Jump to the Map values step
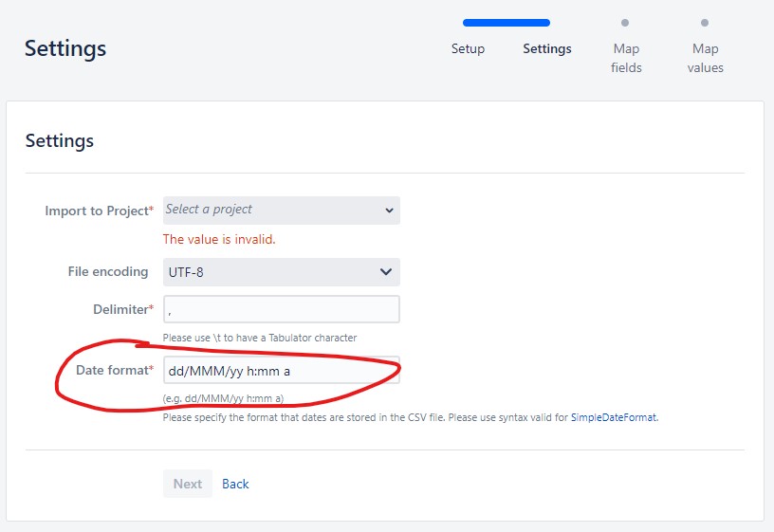774x532 pixels. (x=705, y=58)
